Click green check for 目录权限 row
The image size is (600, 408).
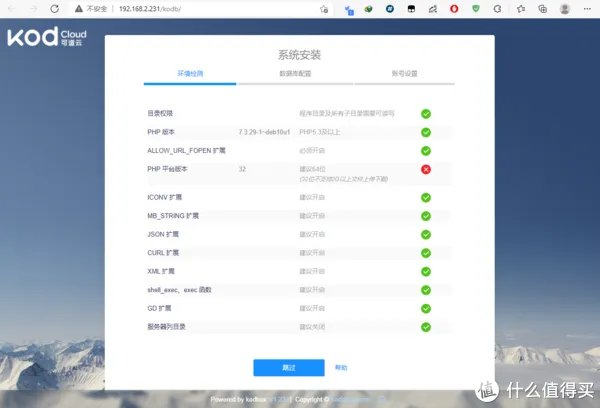pos(426,114)
